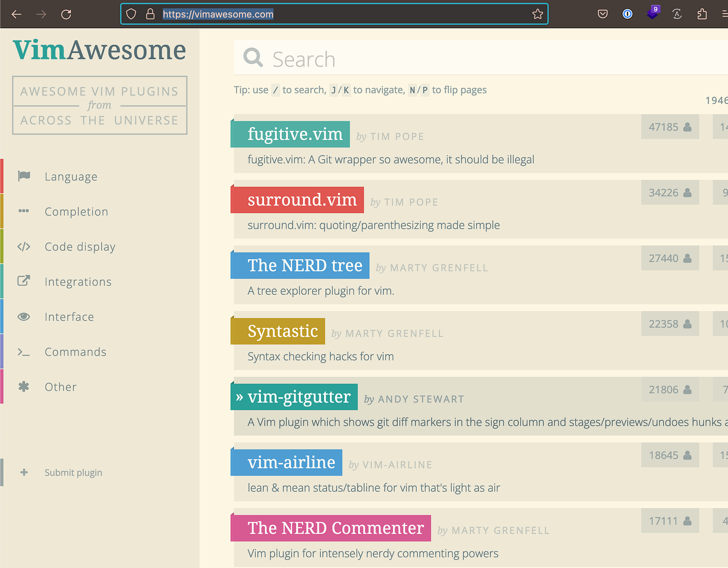Open the extensions puzzle piece icon
The height and width of the screenshot is (568, 728).
point(702,14)
